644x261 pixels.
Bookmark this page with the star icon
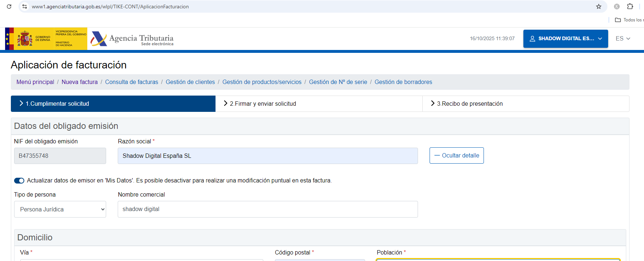[599, 7]
